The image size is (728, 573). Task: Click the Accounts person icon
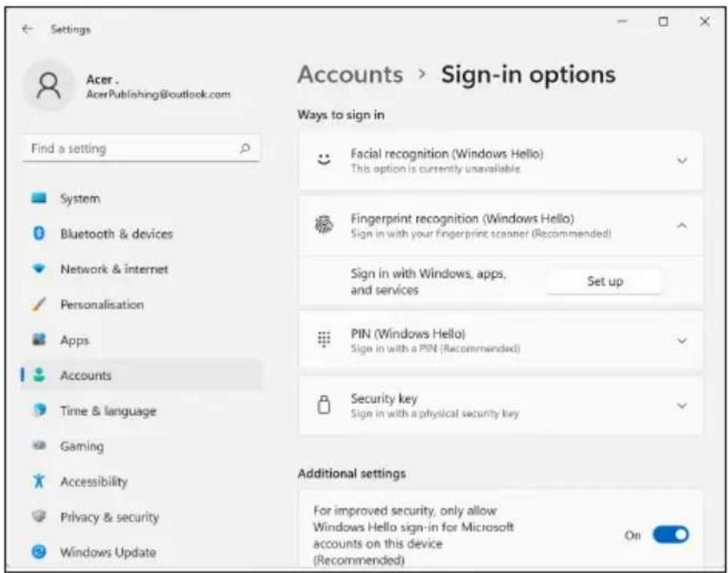click(39, 374)
